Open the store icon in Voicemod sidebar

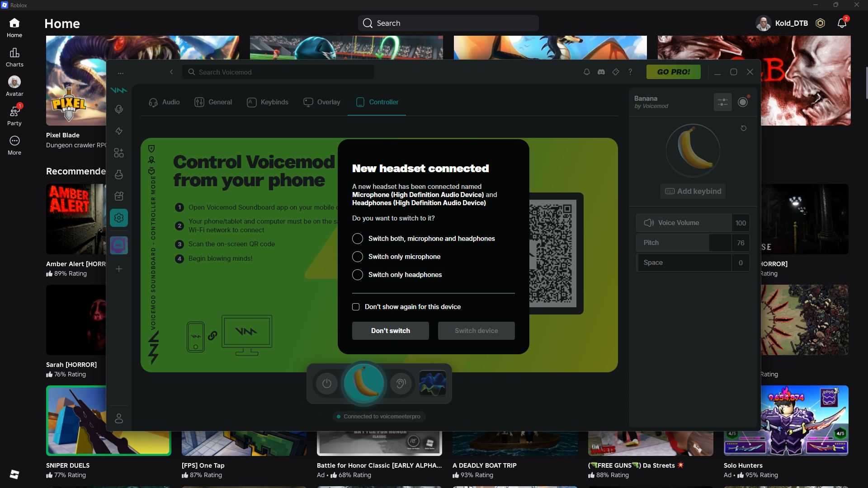pyautogui.click(x=119, y=196)
